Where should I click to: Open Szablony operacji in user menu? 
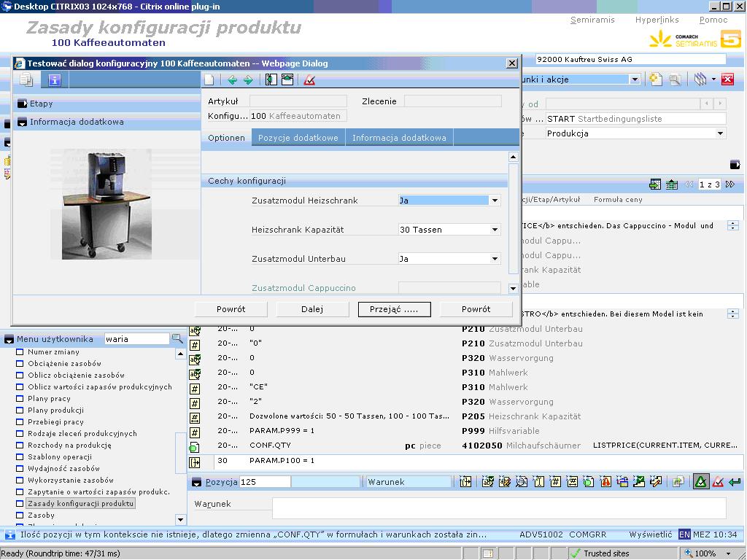(60, 456)
